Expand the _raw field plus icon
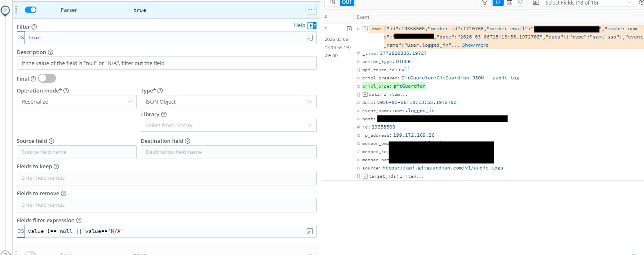 pyautogui.click(x=365, y=29)
